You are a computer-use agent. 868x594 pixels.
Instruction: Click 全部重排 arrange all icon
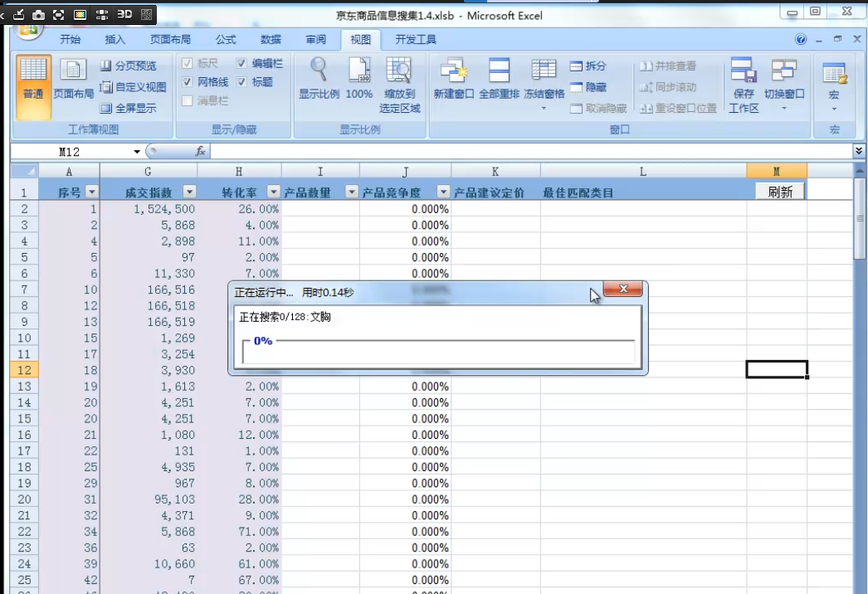[499, 80]
